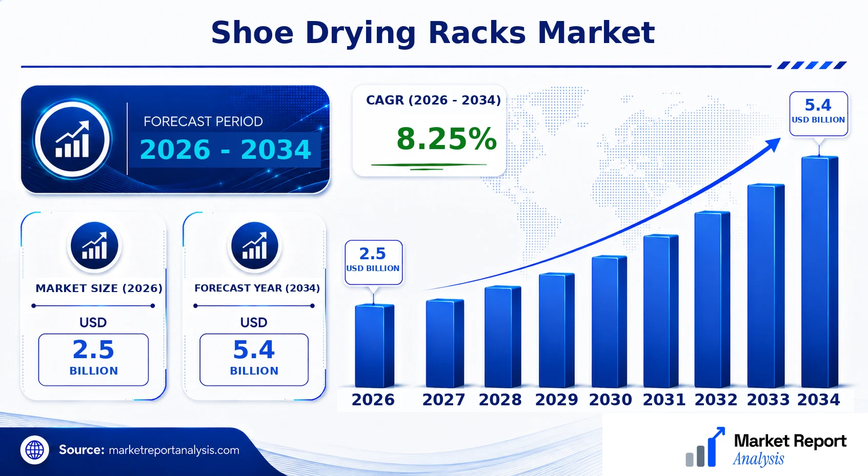Screen dimensions: 868x476
Task: Open the marketreportanalysis.com source link
Action: click(x=174, y=450)
